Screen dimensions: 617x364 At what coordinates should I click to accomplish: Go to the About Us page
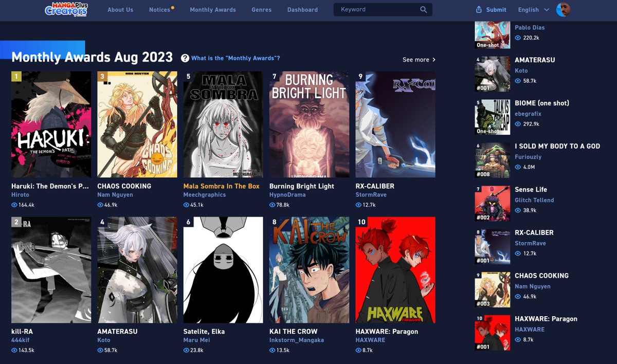click(120, 9)
